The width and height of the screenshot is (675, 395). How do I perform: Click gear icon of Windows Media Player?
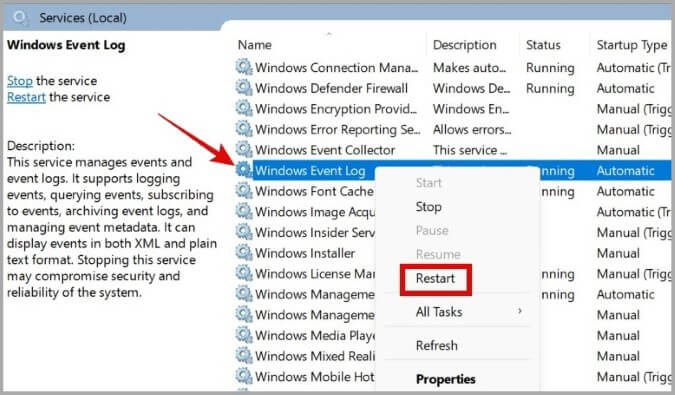point(244,335)
